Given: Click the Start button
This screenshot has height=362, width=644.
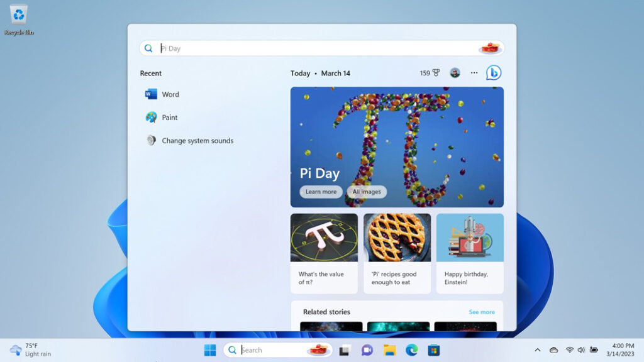Looking at the screenshot, I should pos(210,349).
